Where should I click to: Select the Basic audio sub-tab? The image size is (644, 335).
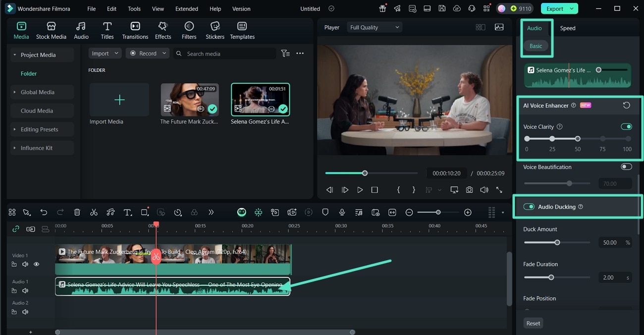[x=536, y=46]
